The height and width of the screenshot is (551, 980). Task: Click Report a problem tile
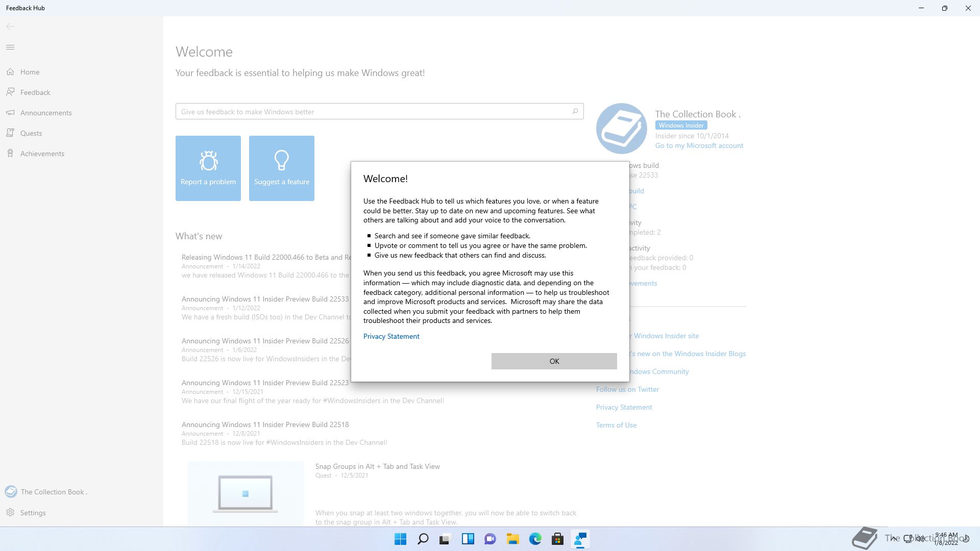(x=208, y=168)
